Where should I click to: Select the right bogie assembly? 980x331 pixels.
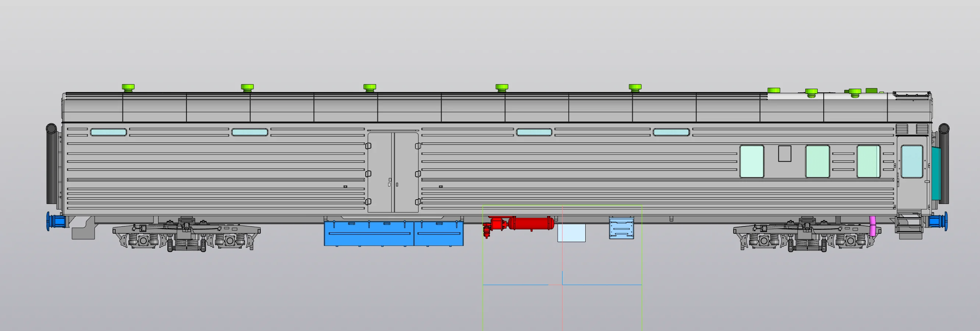click(x=806, y=234)
